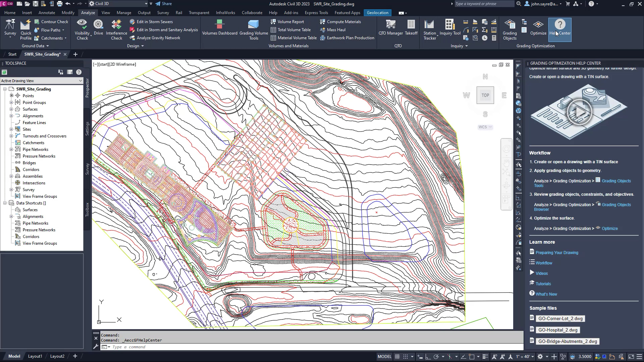The width and height of the screenshot is (644, 362).
Task: Click the Grading Objects tool
Action: 509,29
